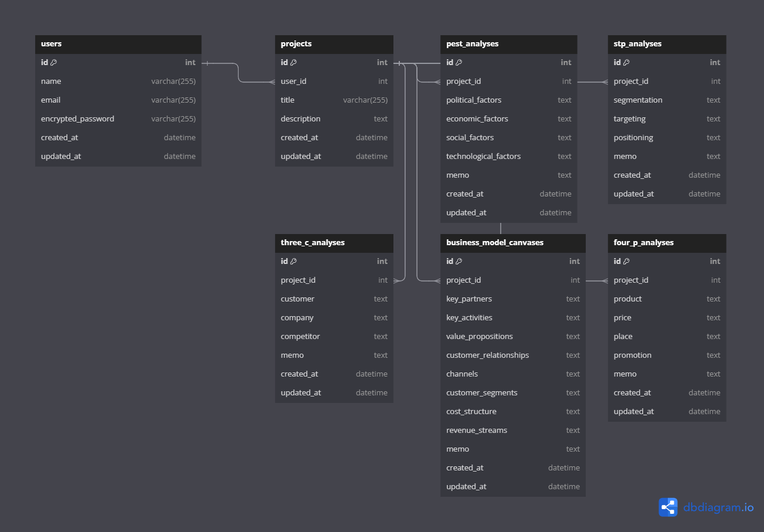Click price column in four_p_analyses

pos(667,317)
